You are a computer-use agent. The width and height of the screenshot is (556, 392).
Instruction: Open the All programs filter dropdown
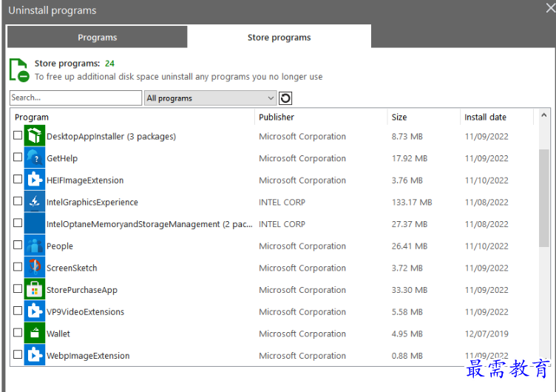tap(210, 98)
